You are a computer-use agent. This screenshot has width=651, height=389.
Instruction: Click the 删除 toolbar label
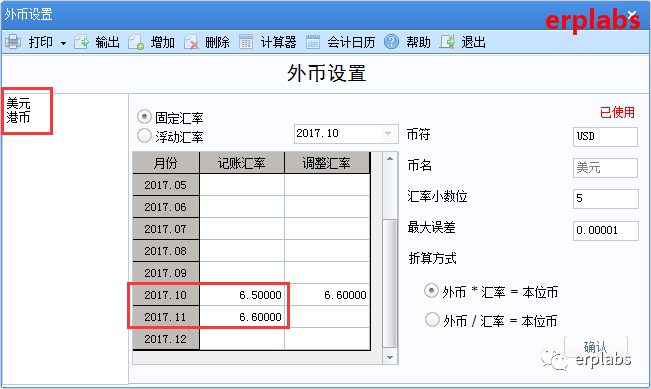coord(217,42)
